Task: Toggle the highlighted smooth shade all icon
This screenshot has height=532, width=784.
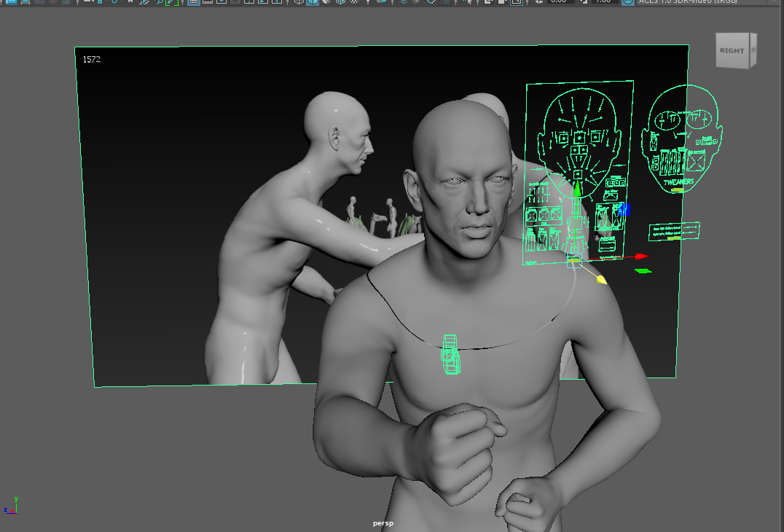Action: (x=312, y=1)
